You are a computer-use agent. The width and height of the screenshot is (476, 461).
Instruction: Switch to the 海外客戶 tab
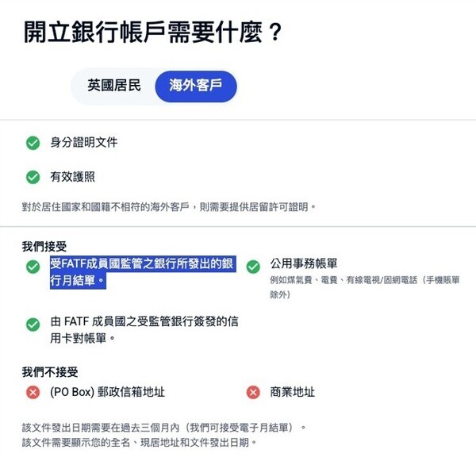pos(196,86)
